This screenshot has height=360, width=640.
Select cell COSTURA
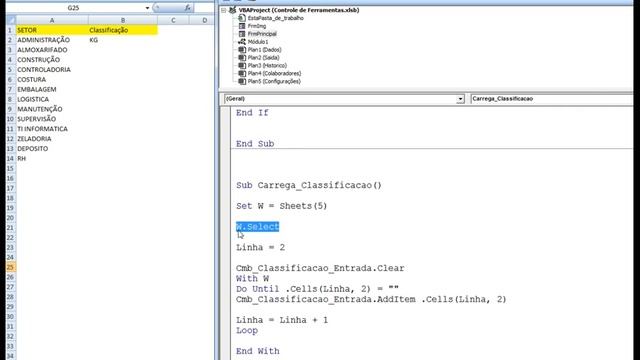52,80
